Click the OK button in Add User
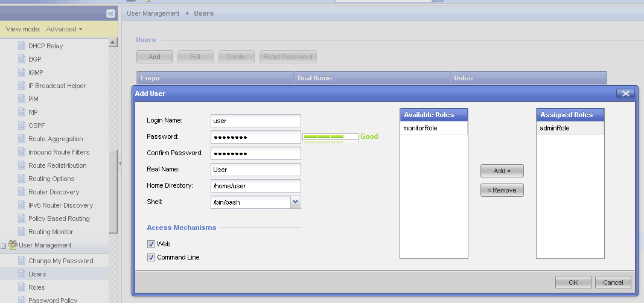This screenshot has height=303, width=644. tap(573, 282)
